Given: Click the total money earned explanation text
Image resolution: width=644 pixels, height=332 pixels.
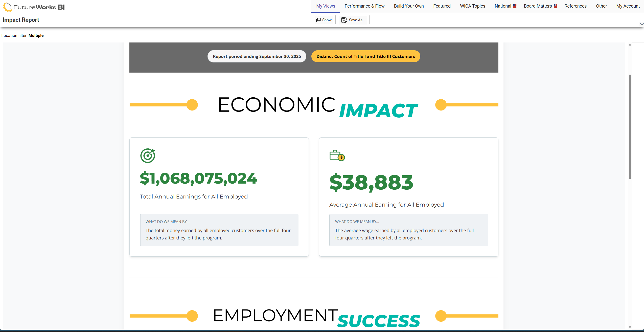Looking at the screenshot, I should pyautogui.click(x=218, y=234).
